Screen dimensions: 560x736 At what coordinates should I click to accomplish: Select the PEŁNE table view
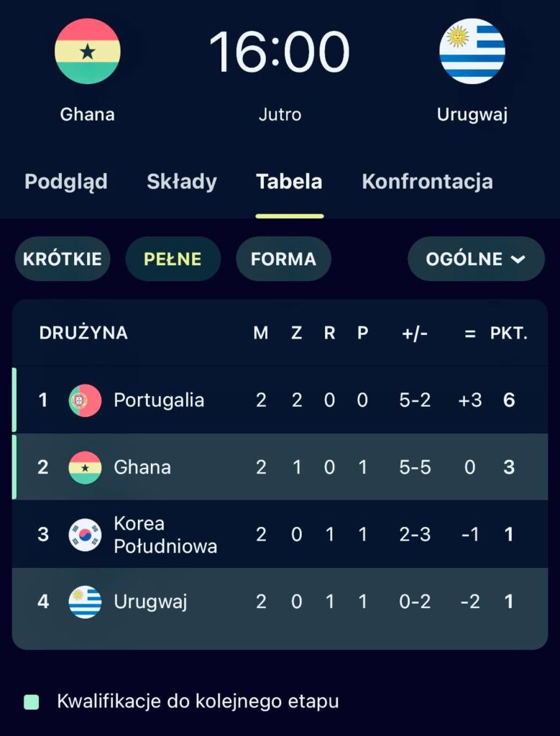(x=173, y=259)
